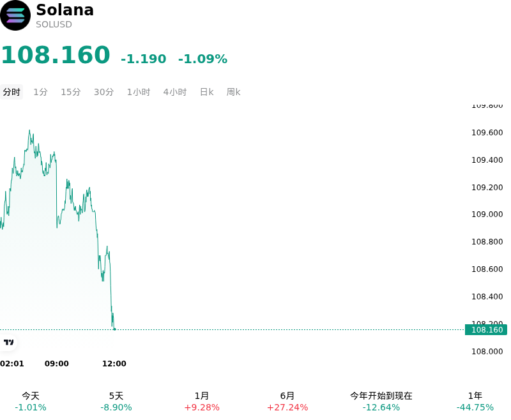
Task: Switch to the 1分 interval
Action: [x=41, y=92]
